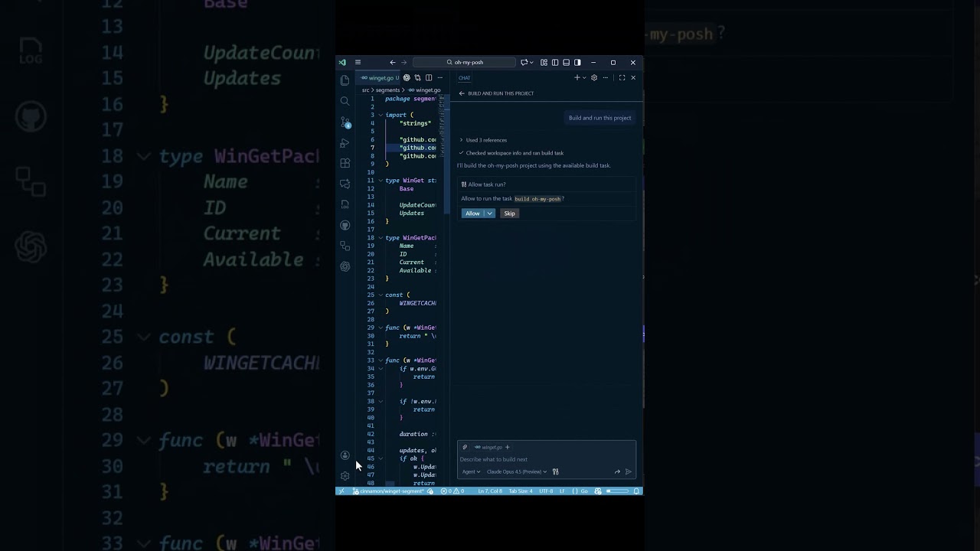Attach context with paperclip icon
This screenshot has width=980, height=551.
(x=465, y=447)
